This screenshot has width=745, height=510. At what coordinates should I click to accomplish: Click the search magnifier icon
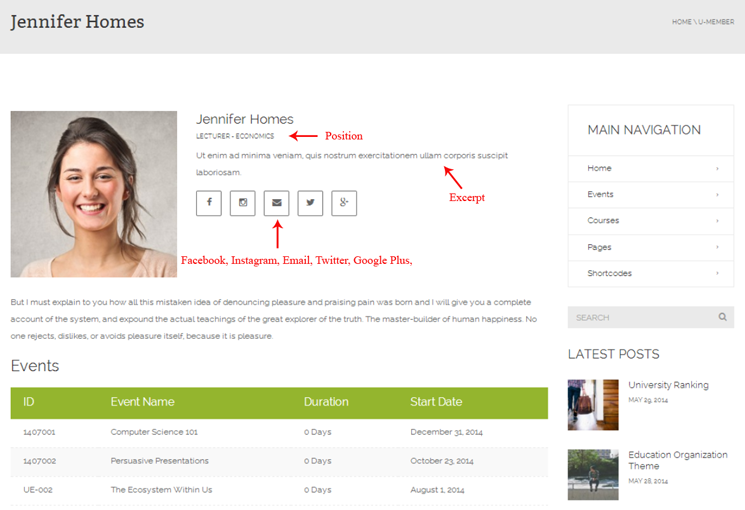[722, 317]
